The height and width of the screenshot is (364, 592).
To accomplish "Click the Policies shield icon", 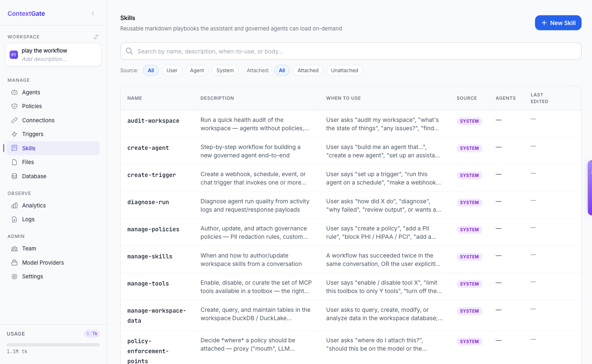I will (x=15, y=106).
